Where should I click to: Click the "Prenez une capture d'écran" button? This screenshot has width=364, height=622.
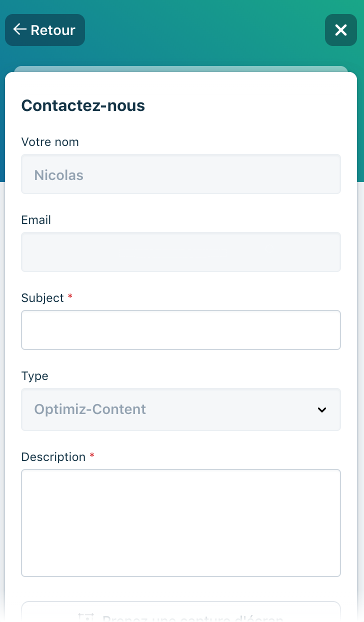click(192, 617)
